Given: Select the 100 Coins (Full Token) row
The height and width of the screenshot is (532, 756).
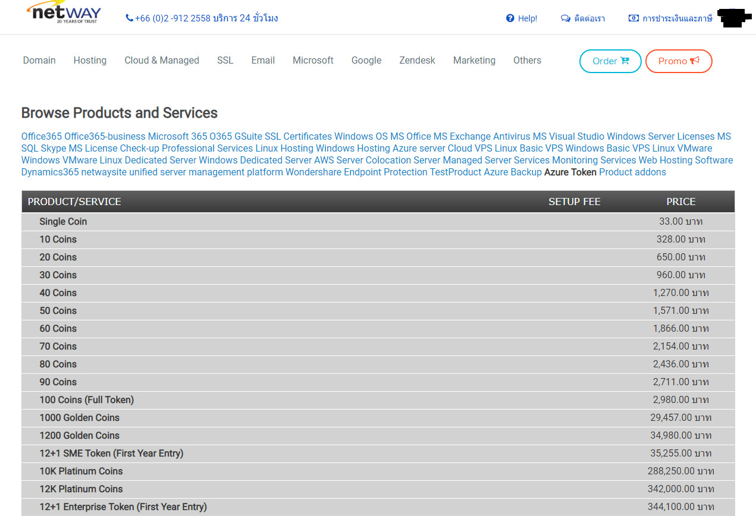Looking at the screenshot, I should tap(87, 400).
